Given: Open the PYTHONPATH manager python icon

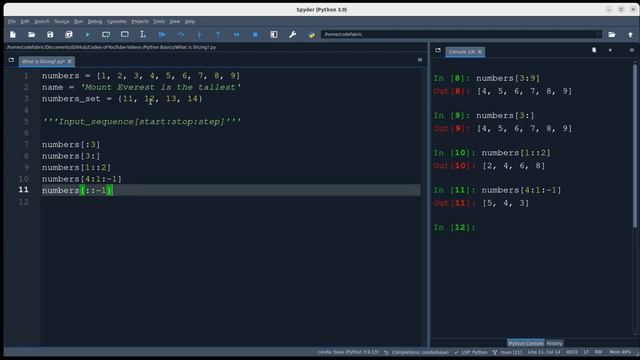Looking at the screenshot, I should pos(312,35).
